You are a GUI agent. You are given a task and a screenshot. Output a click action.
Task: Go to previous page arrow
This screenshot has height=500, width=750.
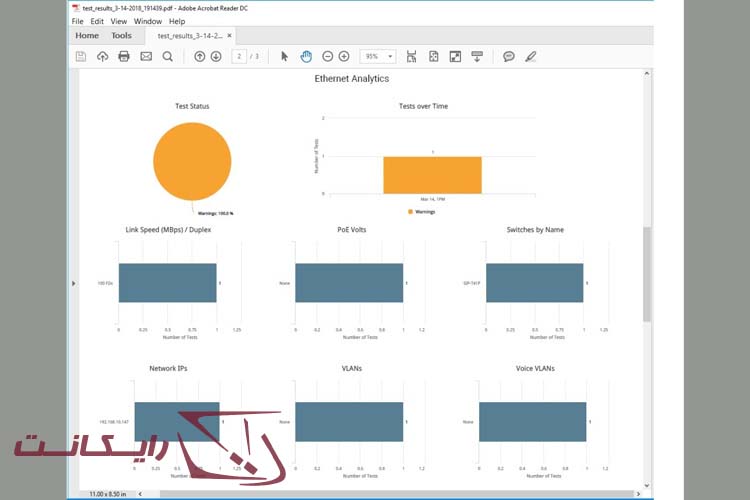200,57
